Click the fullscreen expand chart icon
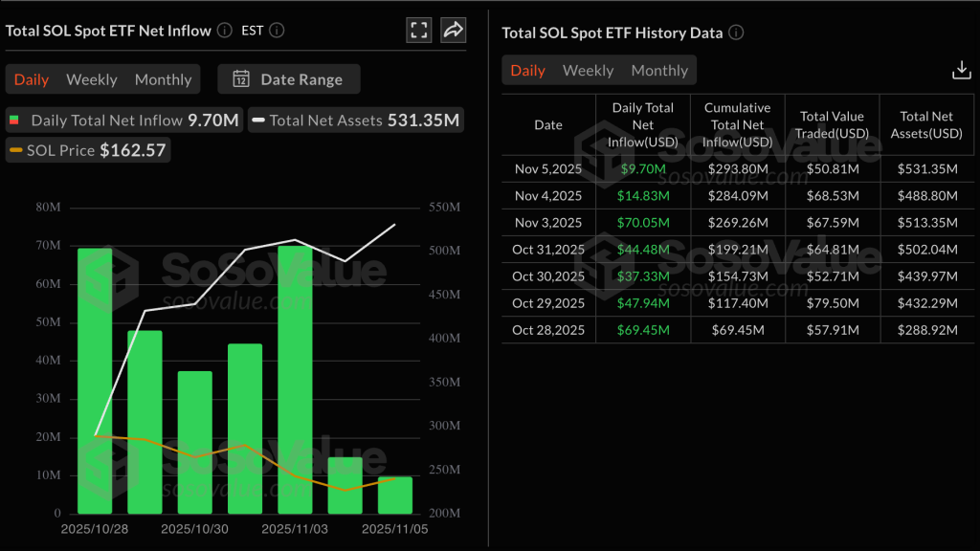The width and height of the screenshot is (980, 551). tap(418, 30)
